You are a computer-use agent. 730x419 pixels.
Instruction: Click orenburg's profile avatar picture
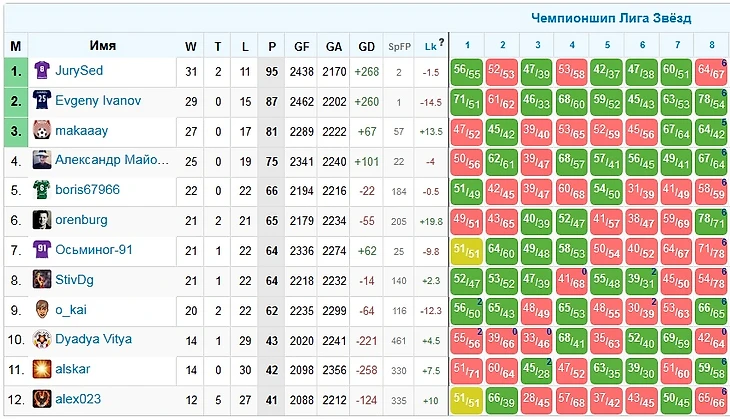(x=41, y=220)
